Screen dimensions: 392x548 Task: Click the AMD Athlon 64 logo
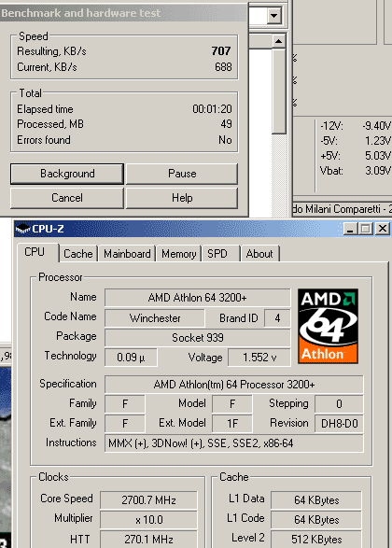point(328,326)
